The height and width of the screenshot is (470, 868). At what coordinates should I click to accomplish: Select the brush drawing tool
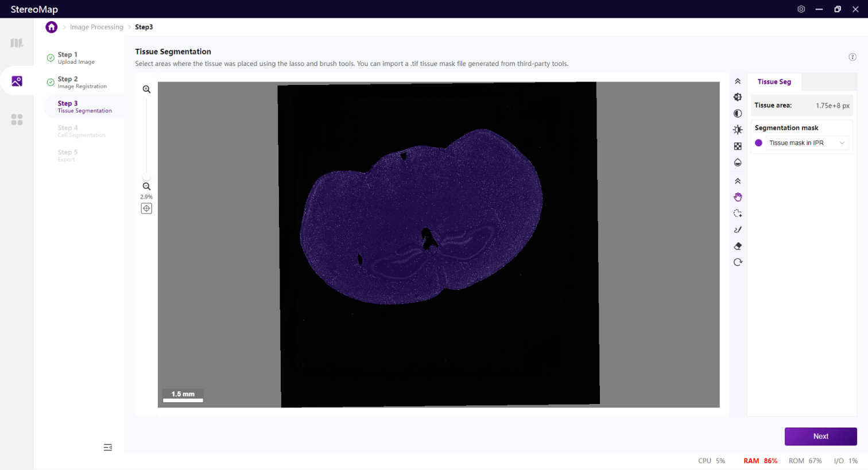[738, 230]
